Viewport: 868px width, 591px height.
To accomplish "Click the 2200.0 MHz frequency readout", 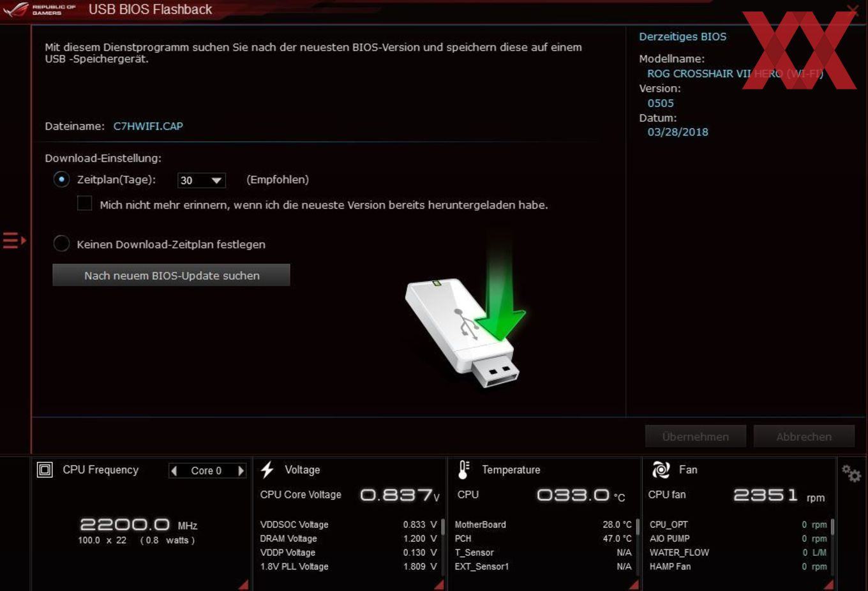I will tap(138, 525).
